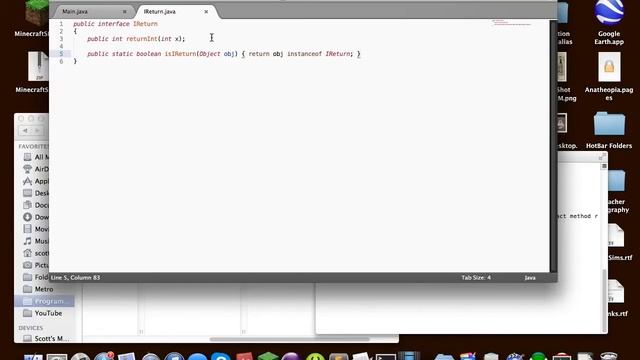Click line number 1 in the gutter
The width and height of the screenshot is (640, 360).
(61, 24)
